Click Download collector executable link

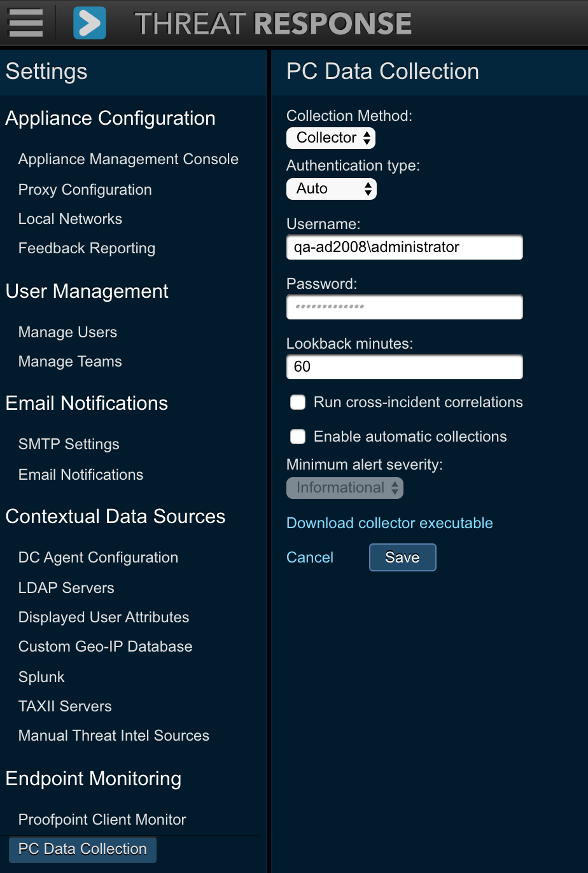click(389, 523)
